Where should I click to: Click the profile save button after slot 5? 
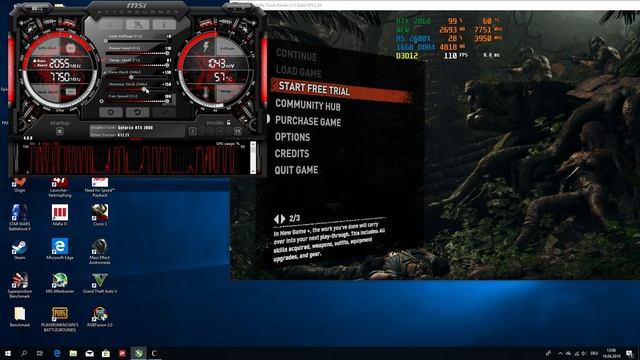coord(238,131)
